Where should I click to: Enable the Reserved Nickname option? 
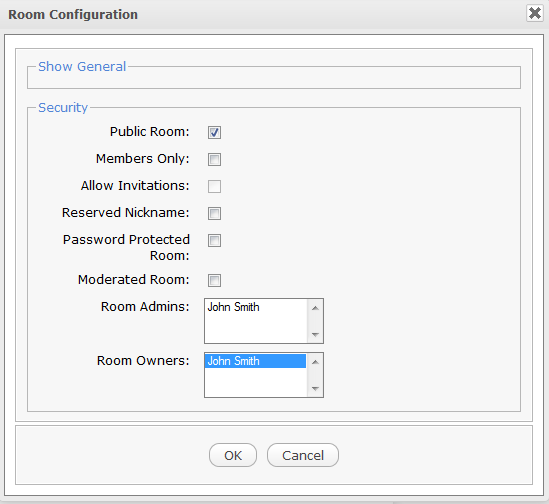(214, 213)
